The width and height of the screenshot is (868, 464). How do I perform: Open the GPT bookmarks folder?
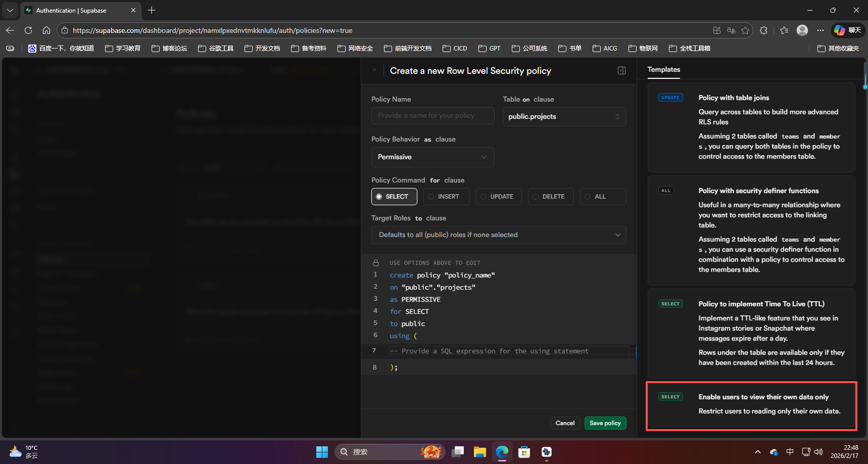(490, 49)
